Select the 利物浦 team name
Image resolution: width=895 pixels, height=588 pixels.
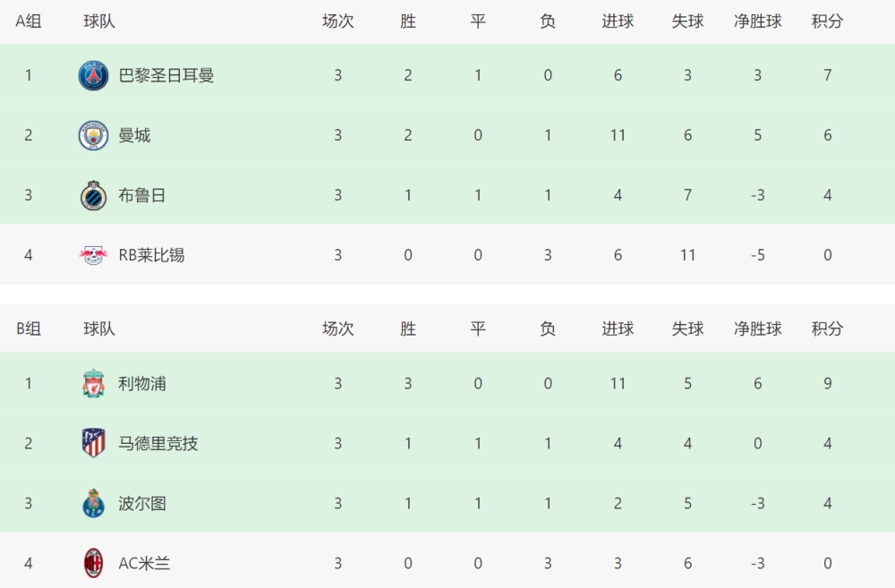click(x=142, y=384)
